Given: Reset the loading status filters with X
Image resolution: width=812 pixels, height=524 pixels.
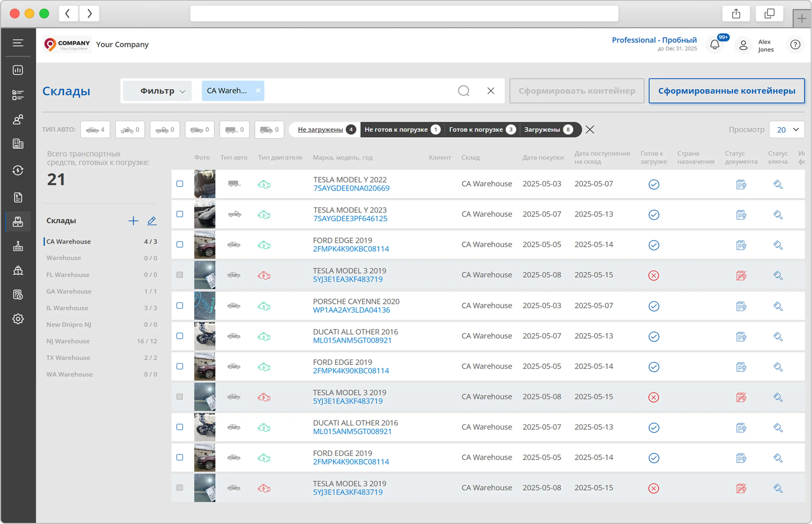Looking at the screenshot, I should pos(590,130).
